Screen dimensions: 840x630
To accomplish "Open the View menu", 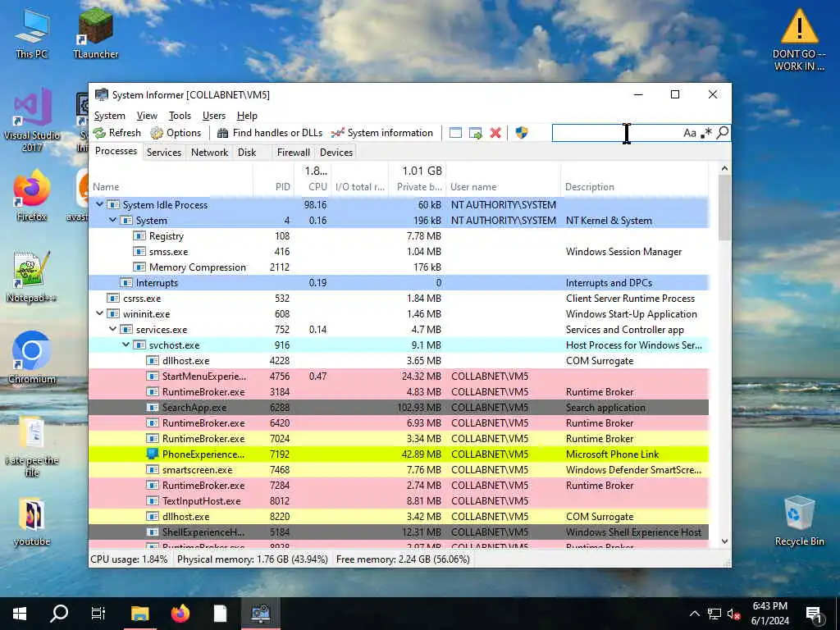I will (147, 116).
